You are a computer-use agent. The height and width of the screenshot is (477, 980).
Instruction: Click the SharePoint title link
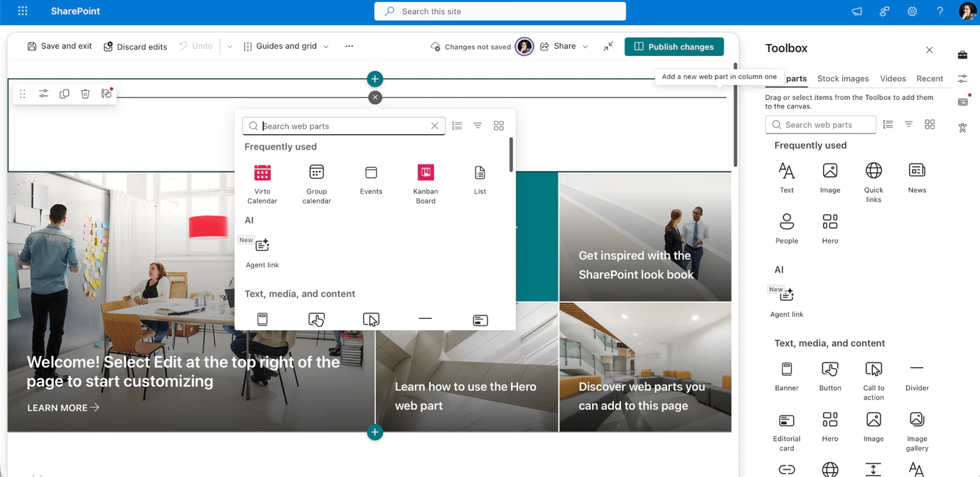[x=76, y=11]
